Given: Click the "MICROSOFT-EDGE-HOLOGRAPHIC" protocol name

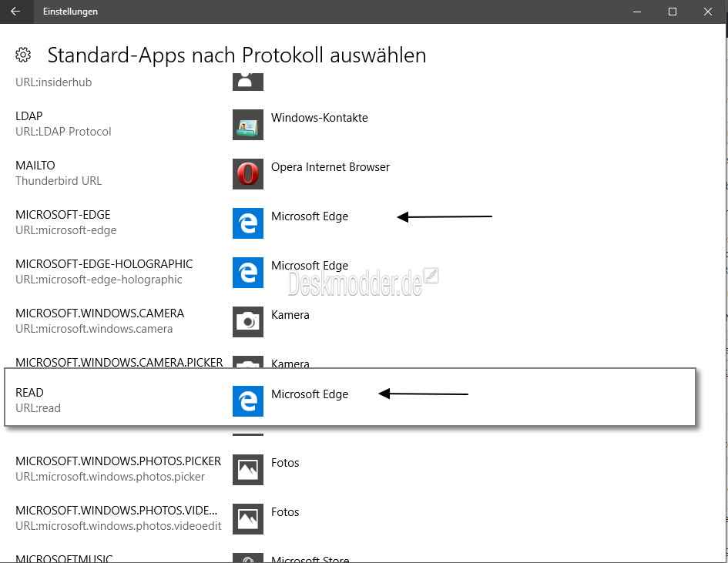Looking at the screenshot, I should [104, 264].
